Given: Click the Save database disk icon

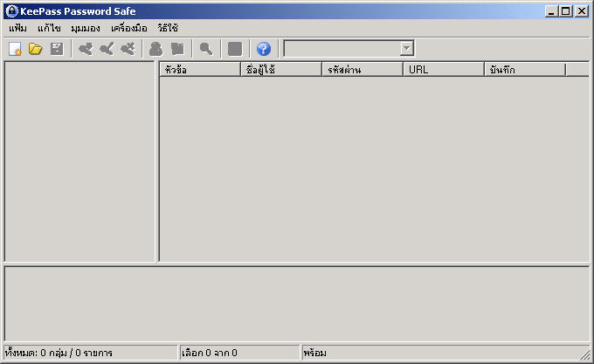Looking at the screenshot, I should pyautogui.click(x=57, y=49).
